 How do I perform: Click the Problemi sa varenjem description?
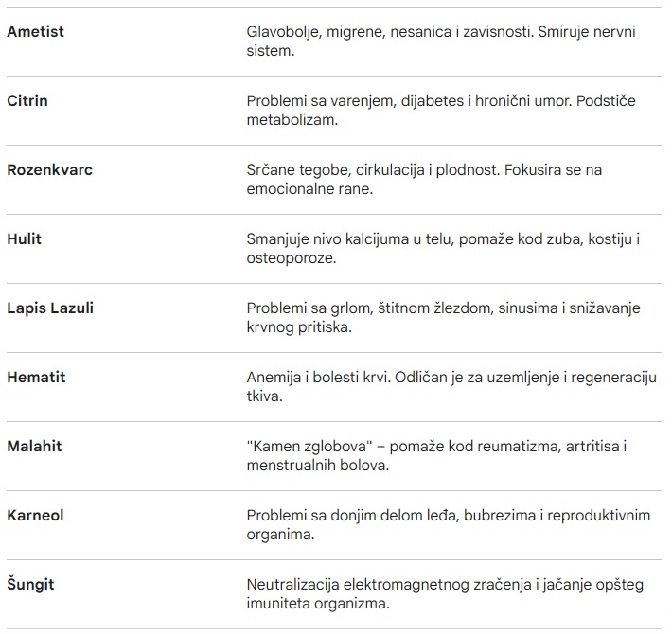point(441,110)
